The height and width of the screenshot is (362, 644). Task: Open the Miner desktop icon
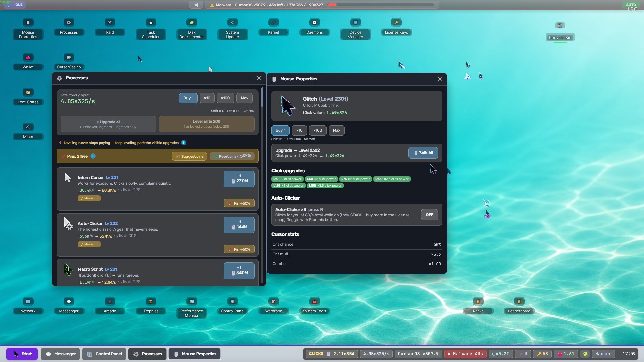(28, 131)
